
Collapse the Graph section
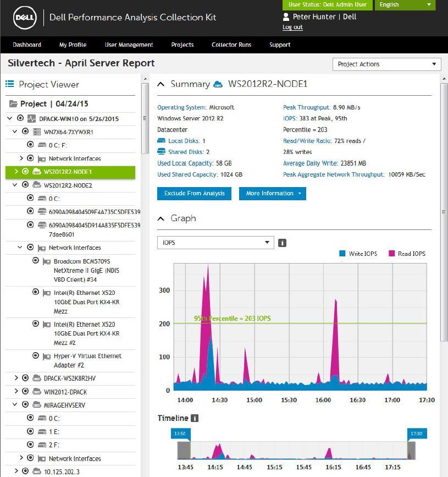pyautogui.click(x=161, y=218)
